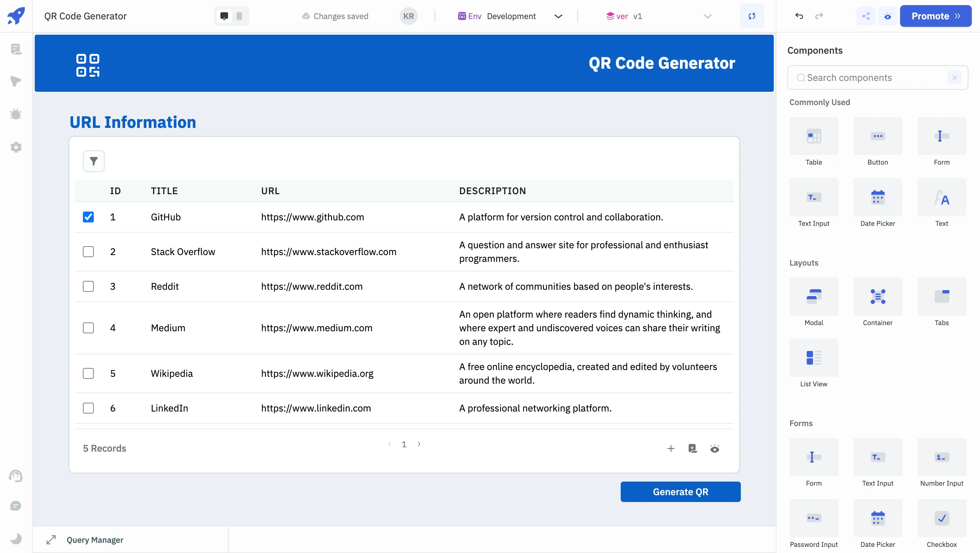
Task: Click the preview eye icon near Promote
Action: 887,16
